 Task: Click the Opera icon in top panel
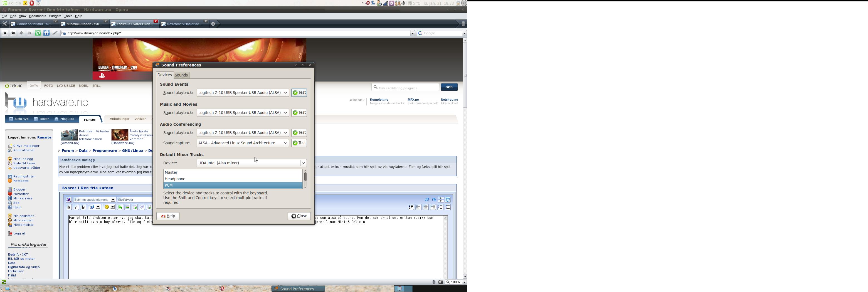32,3
